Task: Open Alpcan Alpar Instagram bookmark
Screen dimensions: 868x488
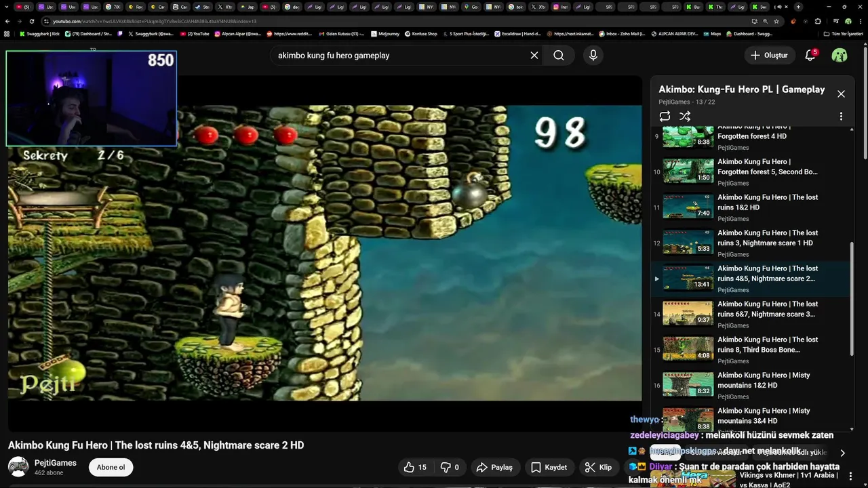Action: pos(237,33)
